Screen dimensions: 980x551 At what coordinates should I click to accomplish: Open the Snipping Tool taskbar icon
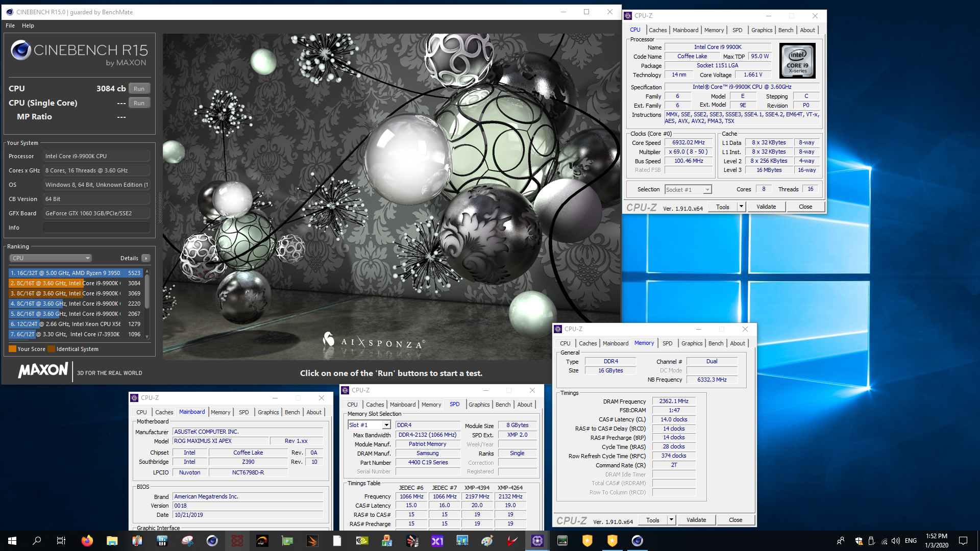coord(187,541)
